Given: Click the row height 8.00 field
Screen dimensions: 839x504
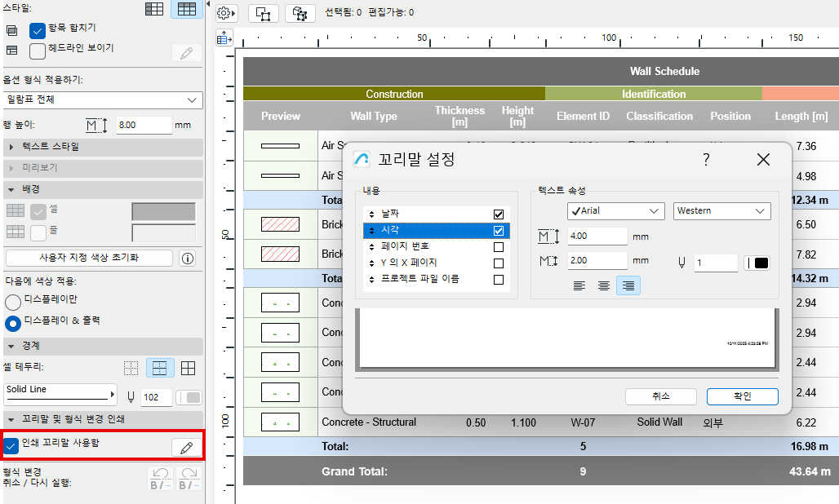Looking at the screenshot, I should coord(144,126).
